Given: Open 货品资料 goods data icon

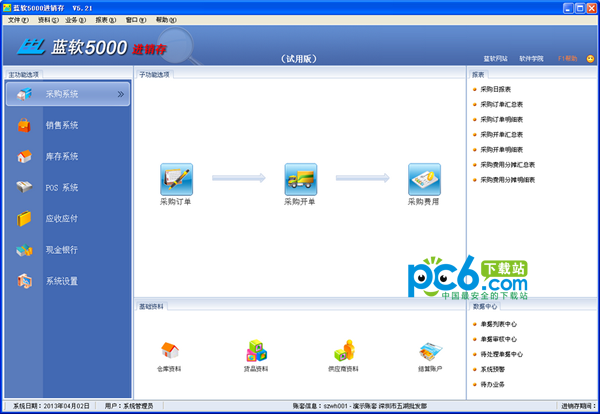Looking at the screenshot, I should pyautogui.click(x=256, y=350).
